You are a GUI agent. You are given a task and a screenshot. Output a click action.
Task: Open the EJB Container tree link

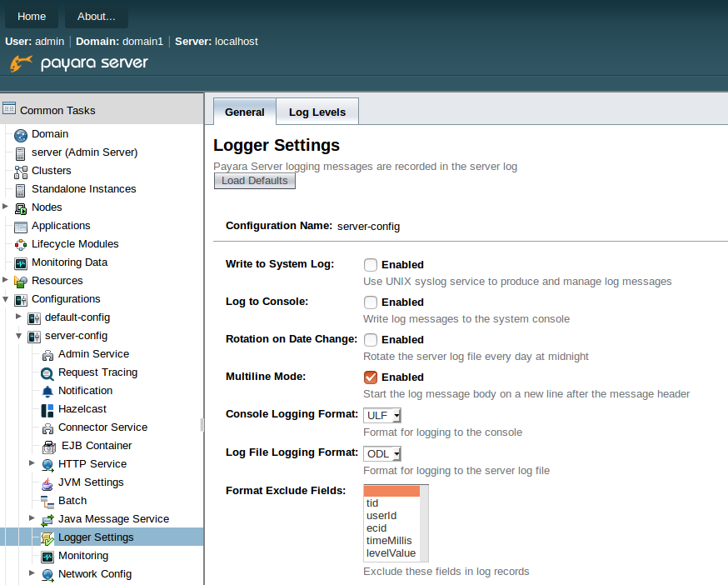click(x=97, y=446)
